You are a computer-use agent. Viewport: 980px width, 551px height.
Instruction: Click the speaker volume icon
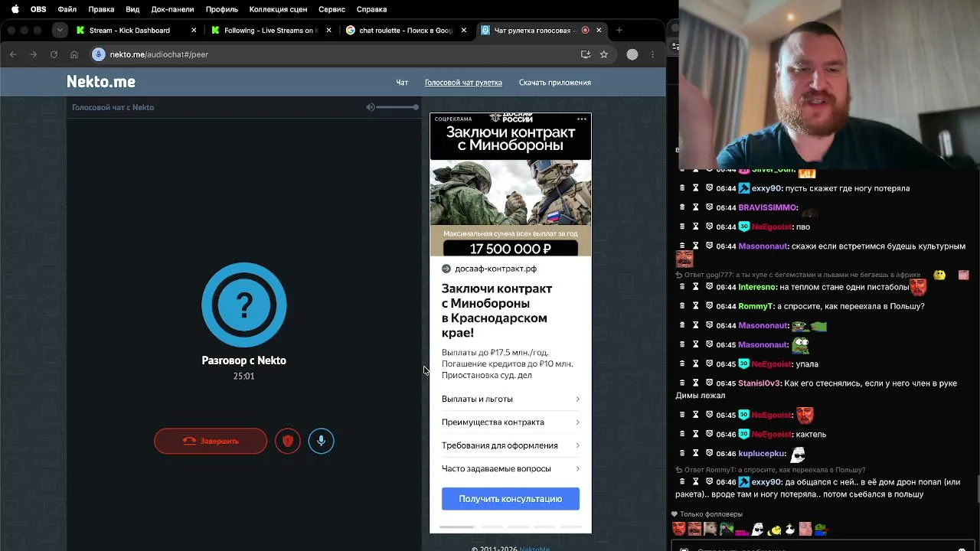(x=371, y=107)
